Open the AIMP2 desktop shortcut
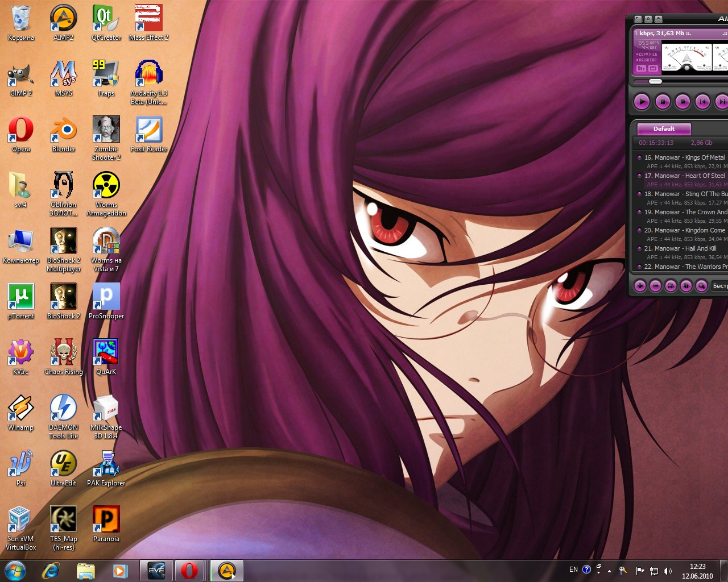Image resolution: width=728 pixels, height=582 pixels. (64, 23)
